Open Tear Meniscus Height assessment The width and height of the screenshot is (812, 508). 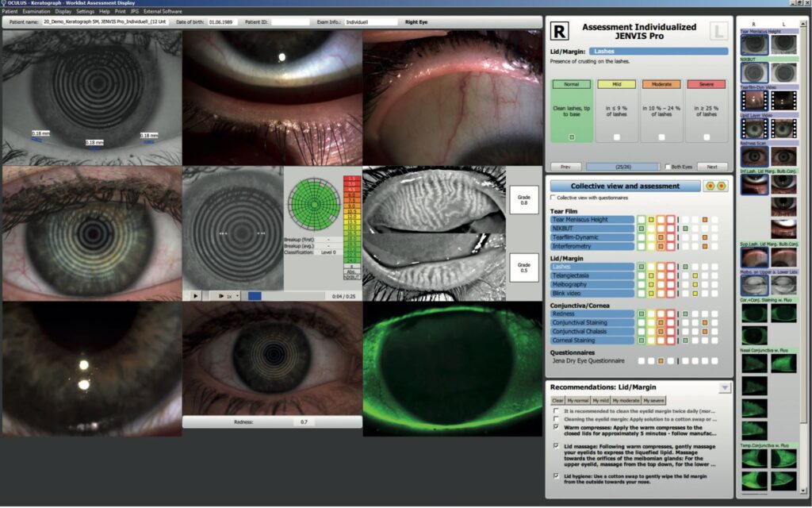click(592, 220)
